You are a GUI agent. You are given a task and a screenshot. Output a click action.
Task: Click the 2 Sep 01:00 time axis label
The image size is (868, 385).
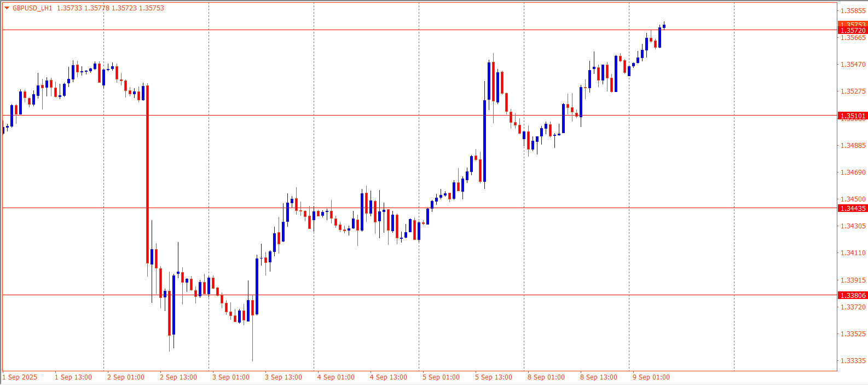click(x=126, y=377)
